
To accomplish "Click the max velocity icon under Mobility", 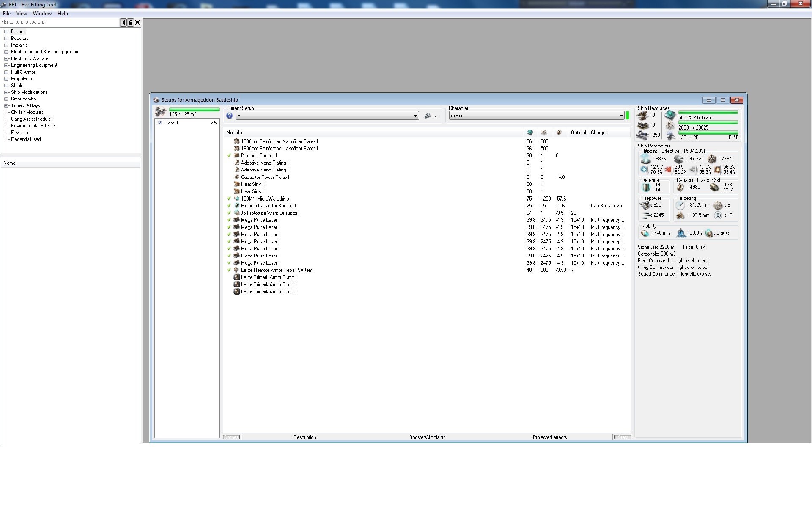I will pyautogui.click(x=645, y=233).
